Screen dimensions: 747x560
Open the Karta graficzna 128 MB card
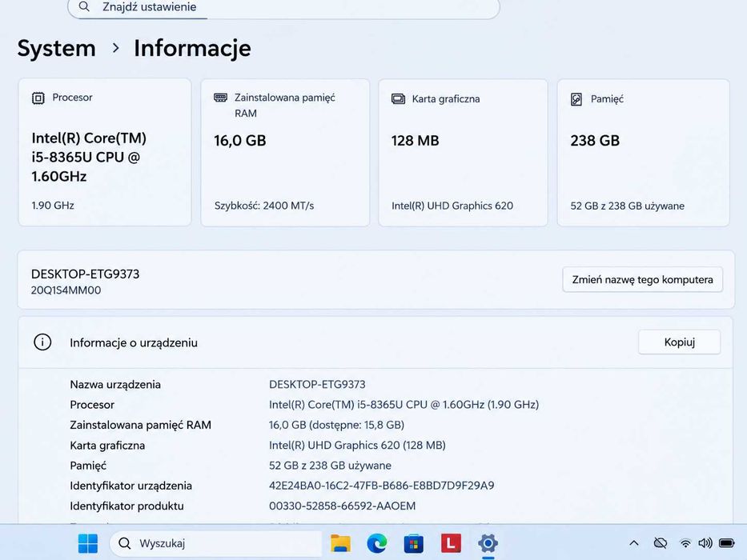[x=463, y=152]
